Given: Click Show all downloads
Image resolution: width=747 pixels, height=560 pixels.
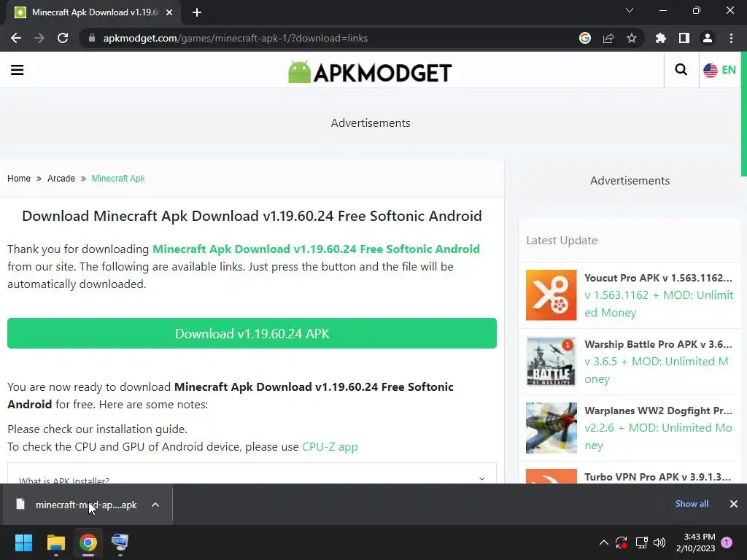Looking at the screenshot, I should point(692,504).
